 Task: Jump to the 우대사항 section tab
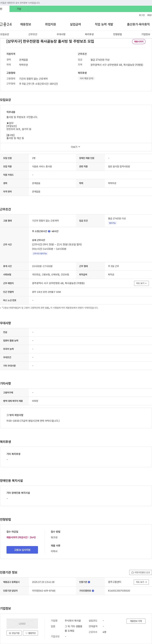point(61,34)
